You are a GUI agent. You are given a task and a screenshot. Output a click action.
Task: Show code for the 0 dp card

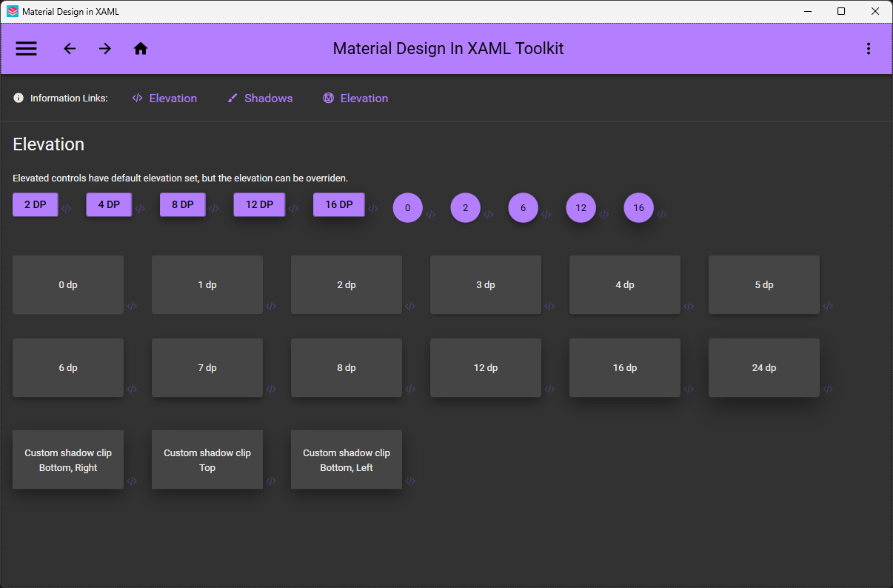tap(132, 307)
